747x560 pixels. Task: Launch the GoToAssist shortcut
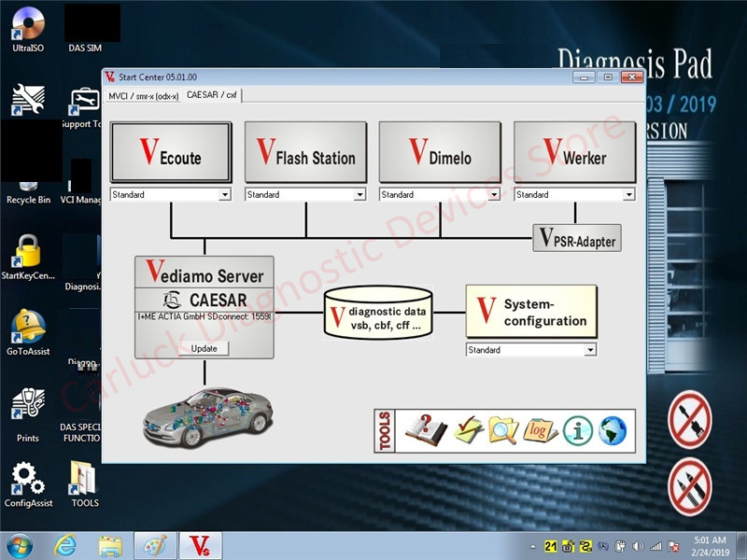pos(28,332)
